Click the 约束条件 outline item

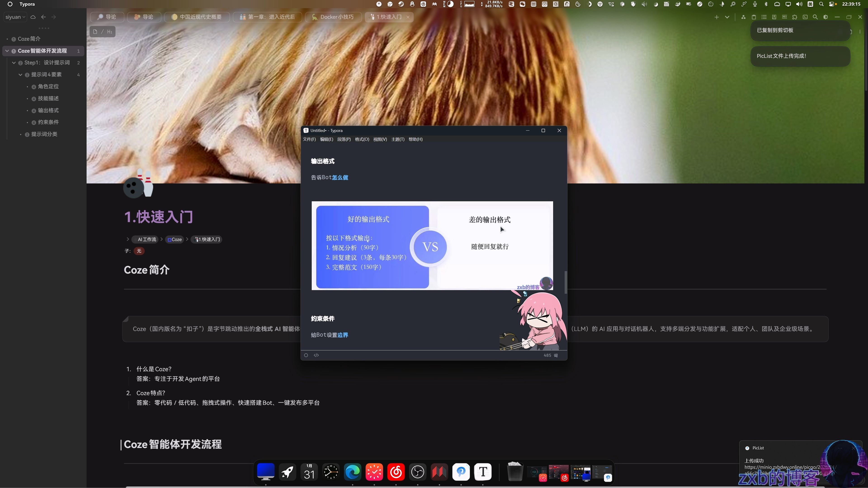pyautogui.click(x=48, y=122)
